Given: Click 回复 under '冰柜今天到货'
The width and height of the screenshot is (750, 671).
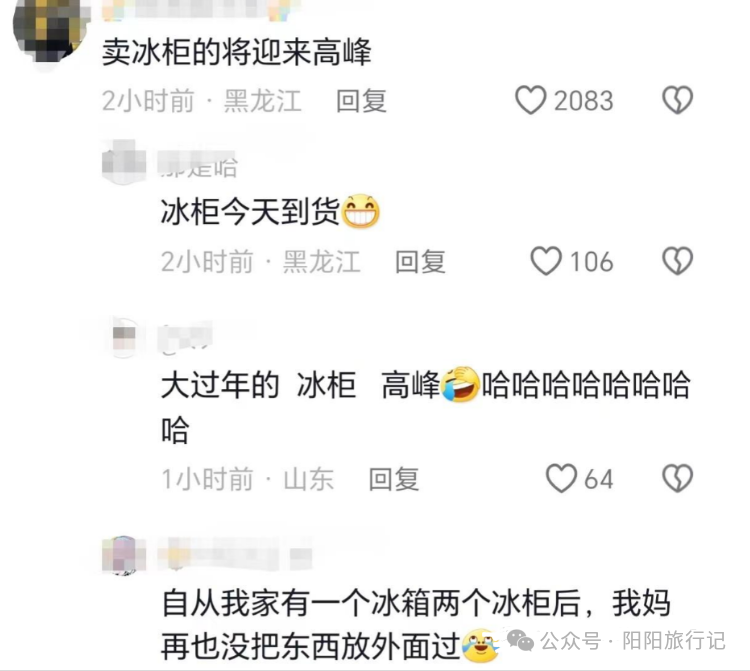Looking at the screenshot, I should tap(420, 262).
